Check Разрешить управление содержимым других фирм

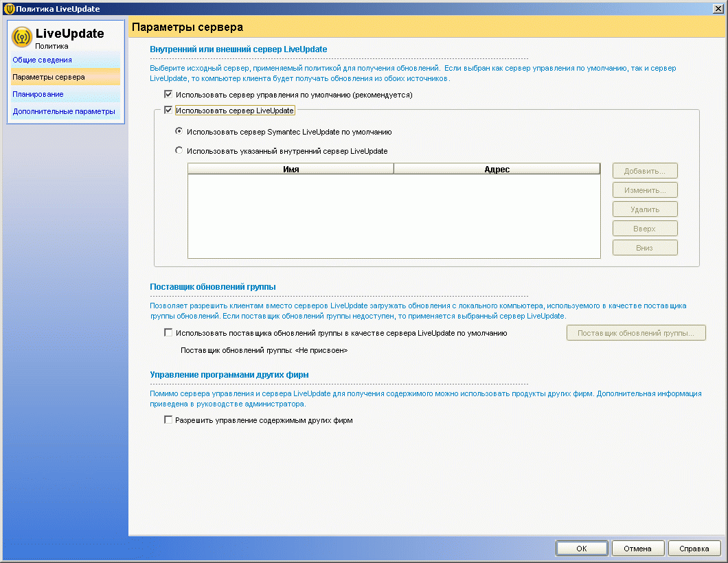pos(168,420)
